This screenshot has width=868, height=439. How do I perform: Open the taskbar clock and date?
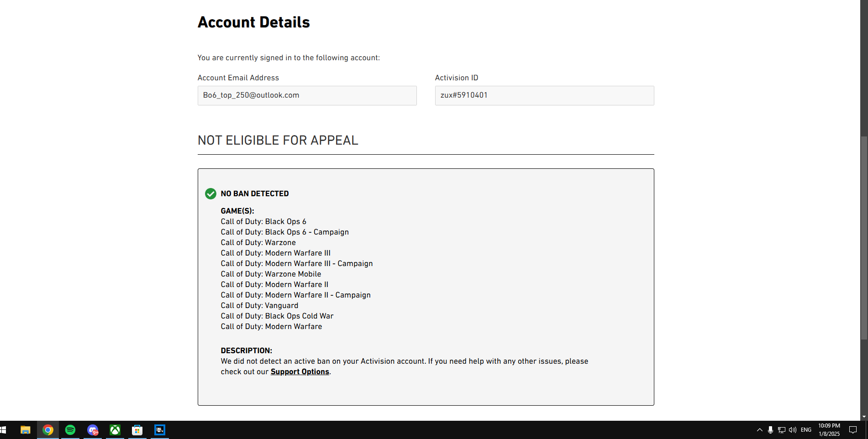point(829,430)
